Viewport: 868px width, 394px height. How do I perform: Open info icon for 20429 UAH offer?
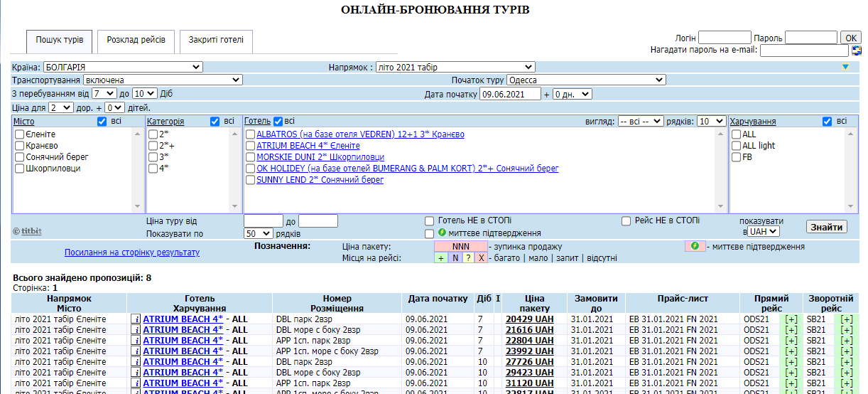click(136, 319)
